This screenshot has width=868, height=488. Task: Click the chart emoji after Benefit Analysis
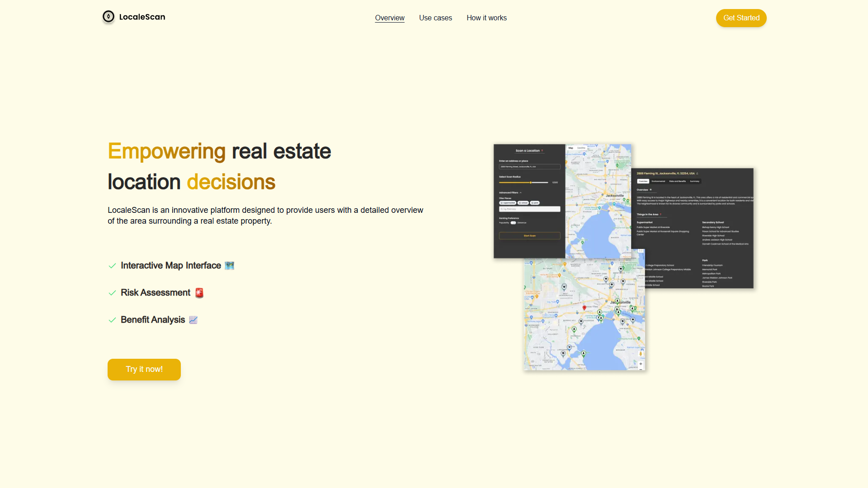pos(193,320)
